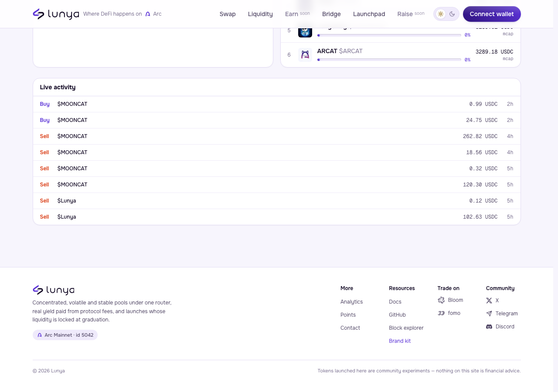Image resolution: width=558 pixels, height=392 pixels.
Task: Open the Earn soon menu item
Action: coord(297,14)
